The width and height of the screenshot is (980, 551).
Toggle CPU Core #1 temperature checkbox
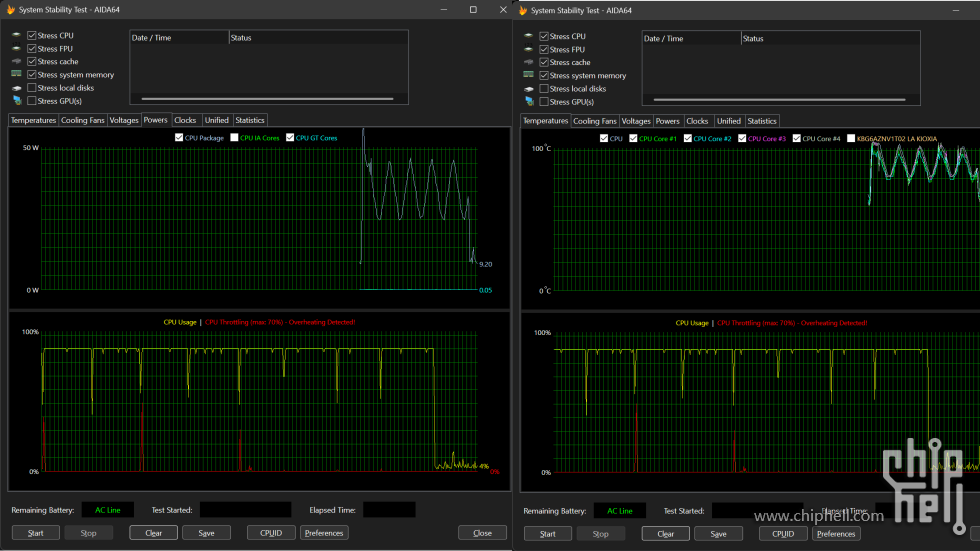(633, 138)
